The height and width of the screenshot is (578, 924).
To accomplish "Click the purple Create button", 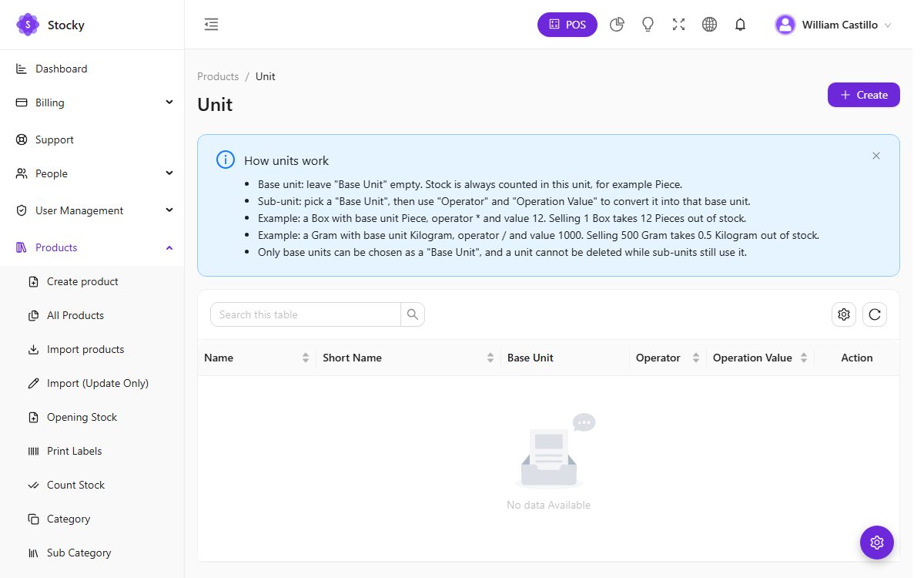I will pos(864,95).
